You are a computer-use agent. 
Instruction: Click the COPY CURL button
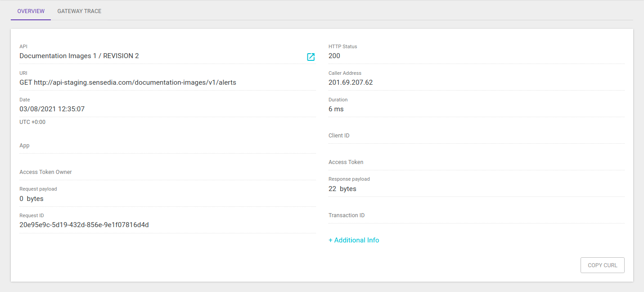tap(602, 265)
